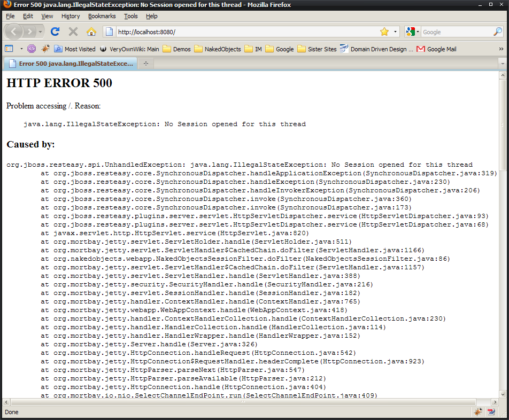509x420 pixels.
Task: Open the URL history dropdown arrow
Action: click(x=396, y=32)
